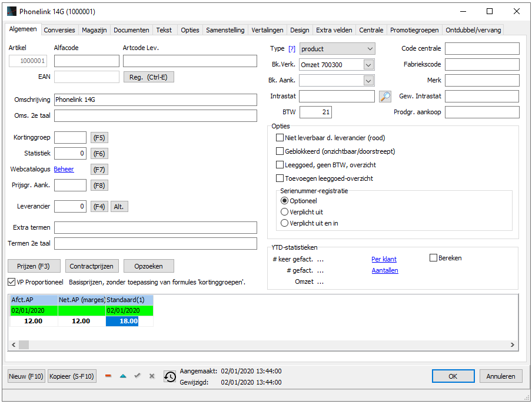Click the Reg. (Ctrl-E) button

coord(149,77)
